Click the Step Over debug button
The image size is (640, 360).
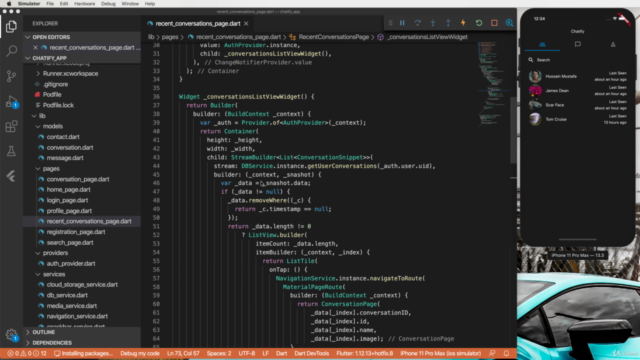(x=417, y=23)
